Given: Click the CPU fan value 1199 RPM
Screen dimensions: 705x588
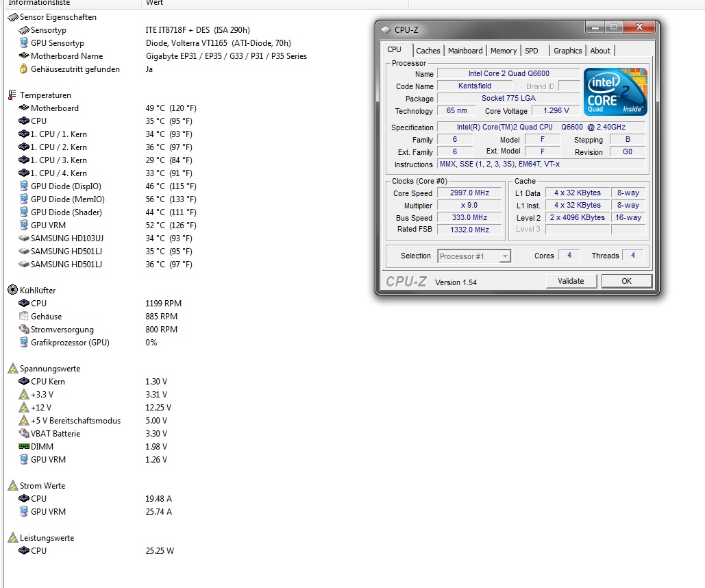Looking at the screenshot, I should click(163, 303).
